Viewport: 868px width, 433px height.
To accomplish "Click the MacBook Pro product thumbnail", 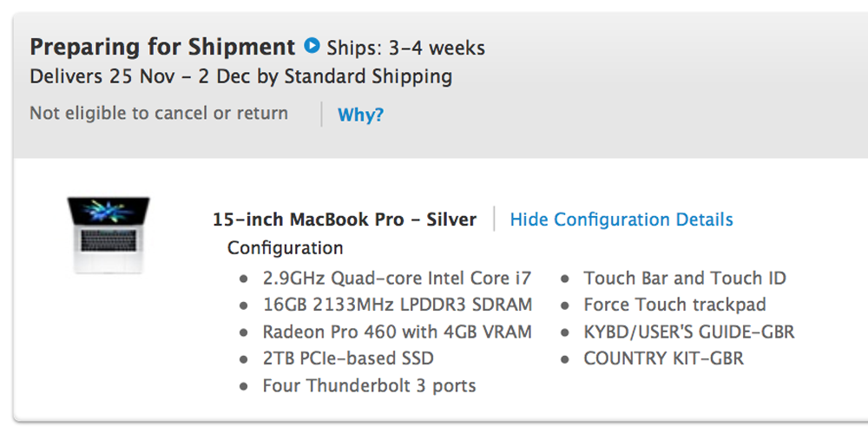I will tap(108, 235).
